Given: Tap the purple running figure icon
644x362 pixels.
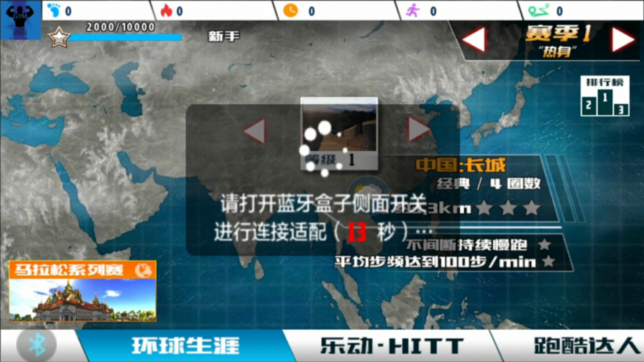Looking at the screenshot, I should click(x=413, y=10).
